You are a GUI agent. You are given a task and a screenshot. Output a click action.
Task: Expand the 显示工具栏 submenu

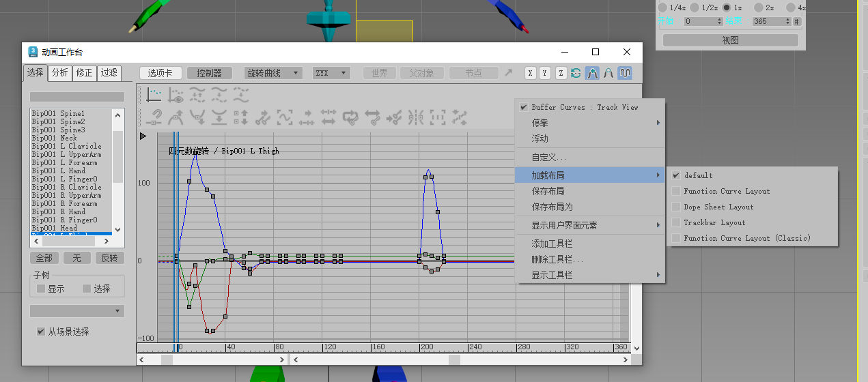[589, 275]
